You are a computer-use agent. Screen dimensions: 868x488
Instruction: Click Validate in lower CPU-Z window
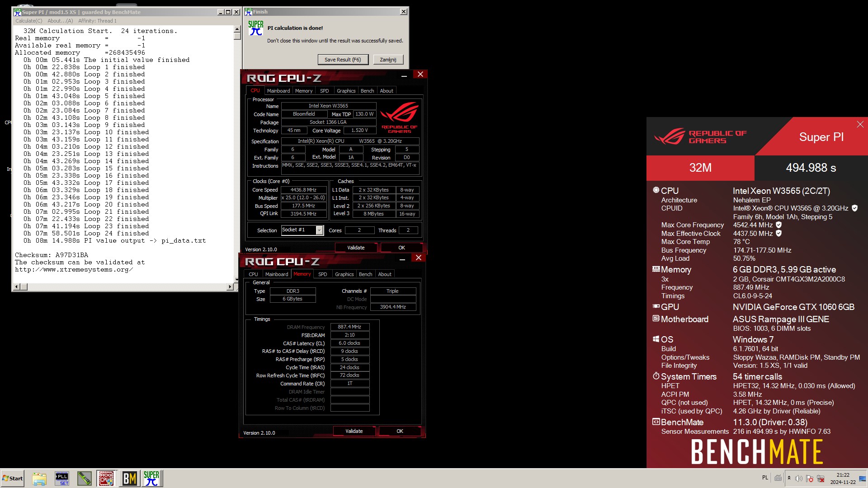354,431
